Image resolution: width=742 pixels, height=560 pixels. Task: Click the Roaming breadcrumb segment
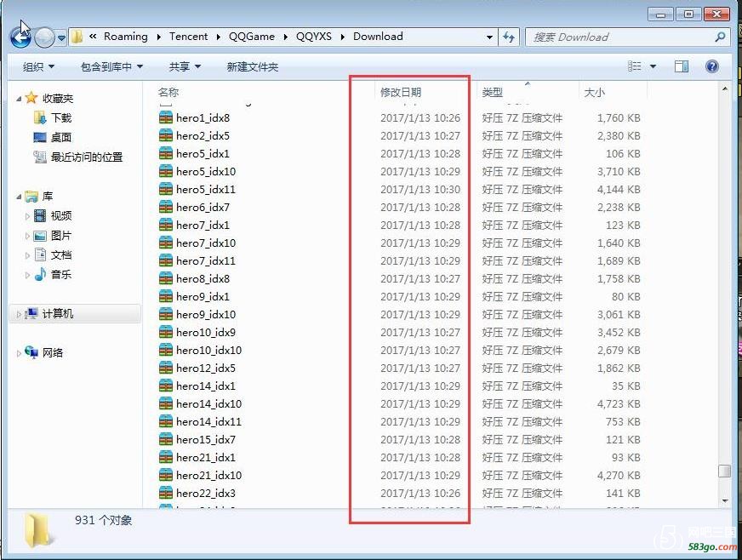[125, 37]
